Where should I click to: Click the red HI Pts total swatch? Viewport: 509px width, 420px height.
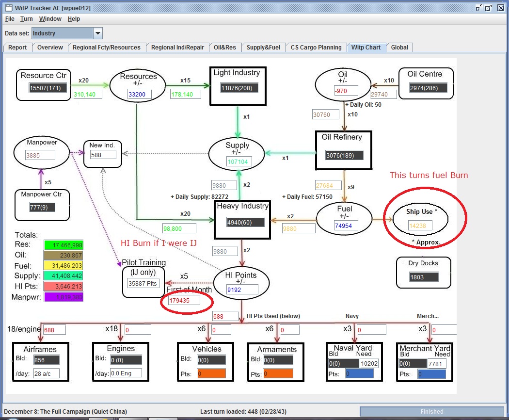[x=64, y=286]
